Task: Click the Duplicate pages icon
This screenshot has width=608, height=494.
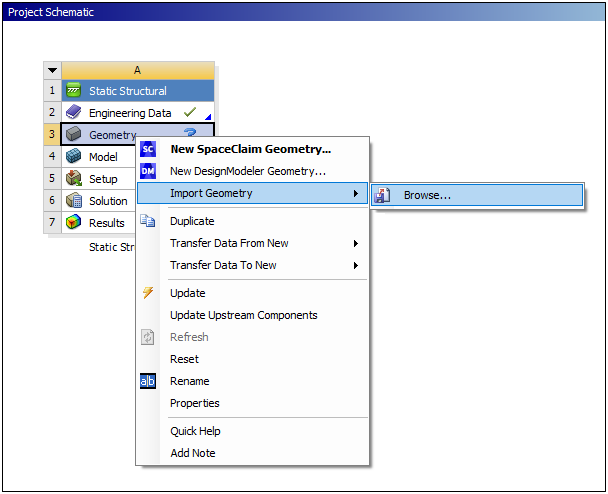Action: point(148,221)
